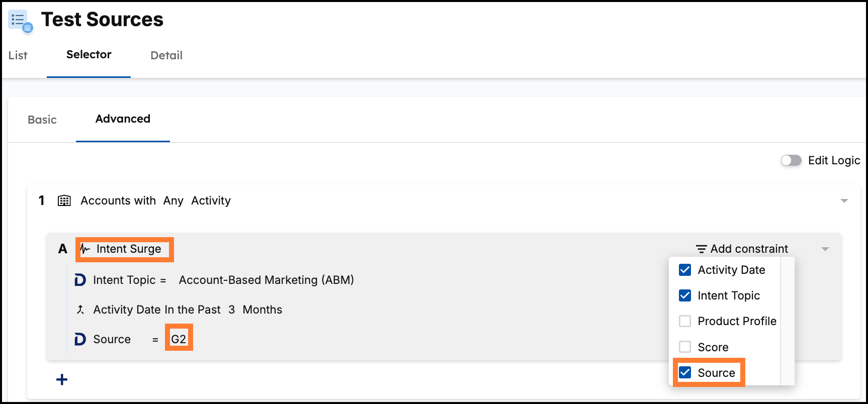Click the Accounts with label
The image size is (868, 404).
[x=118, y=201]
